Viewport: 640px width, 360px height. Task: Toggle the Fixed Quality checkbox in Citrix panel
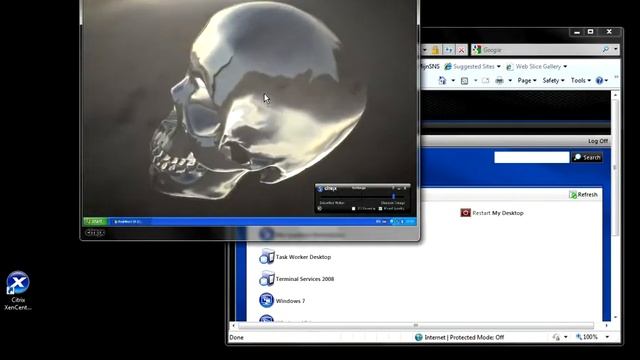pyautogui.click(x=380, y=209)
